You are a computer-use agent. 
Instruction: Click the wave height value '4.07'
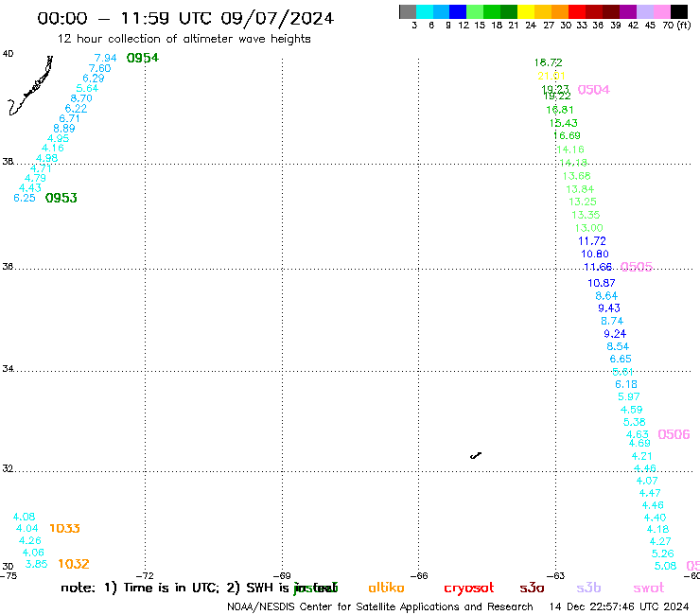(x=647, y=481)
